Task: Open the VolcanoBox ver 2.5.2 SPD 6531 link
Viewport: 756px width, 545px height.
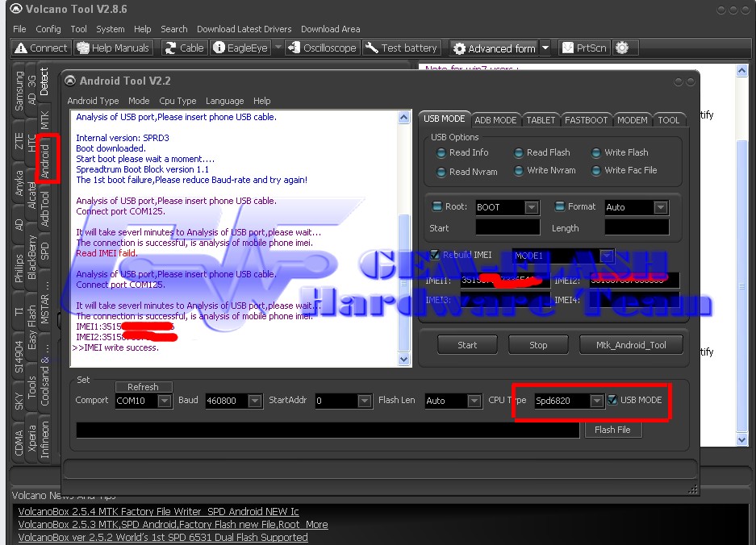Action: 163,537
